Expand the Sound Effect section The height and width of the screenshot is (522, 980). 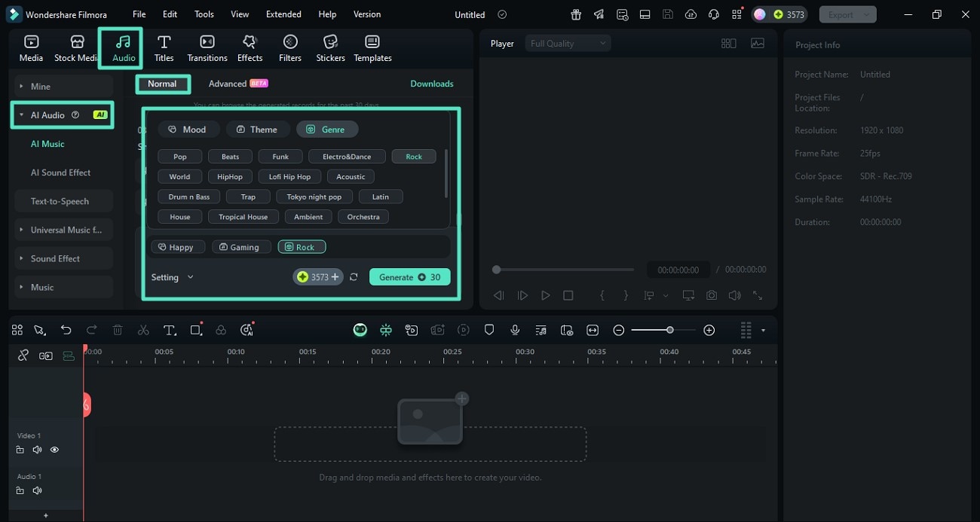pyautogui.click(x=63, y=258)
